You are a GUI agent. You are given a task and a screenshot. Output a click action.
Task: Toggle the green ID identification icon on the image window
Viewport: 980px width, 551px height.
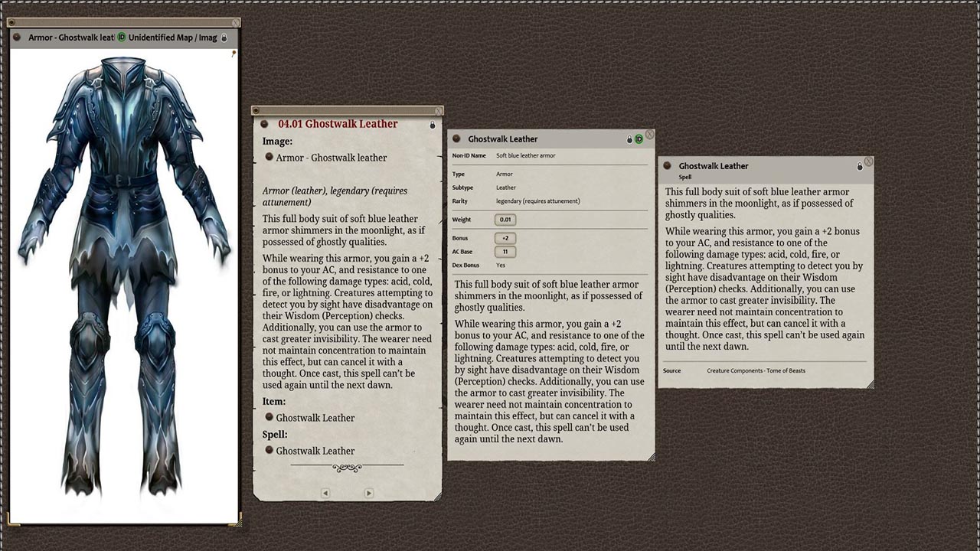(120, 36)
